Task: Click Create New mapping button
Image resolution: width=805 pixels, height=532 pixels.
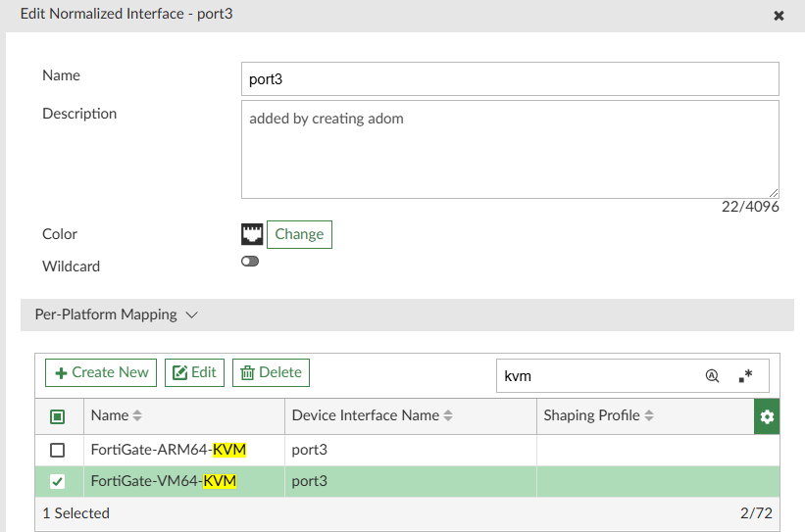Action: (102, 372)
